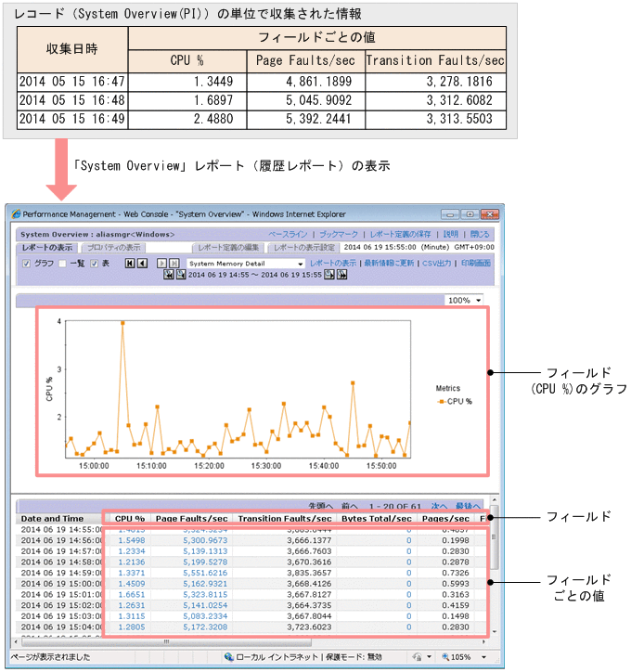
Task: Click レポートの表示 link in toolbar
Action: (333, 263)
